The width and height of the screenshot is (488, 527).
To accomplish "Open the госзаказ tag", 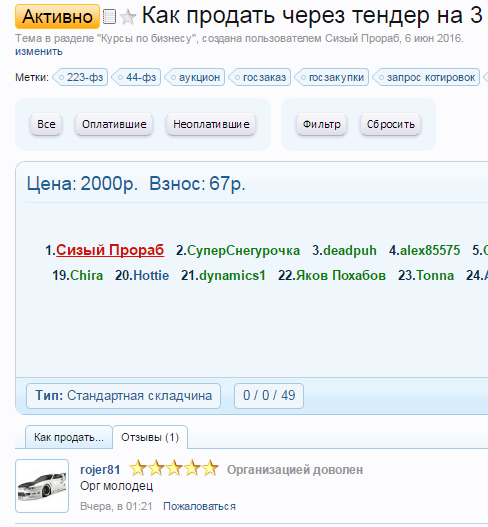I will coord(259,77).
